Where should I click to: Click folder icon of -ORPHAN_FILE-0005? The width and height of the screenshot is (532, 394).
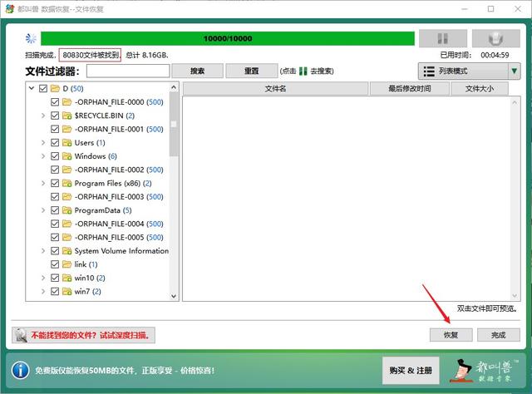click(x=66, y=237)
